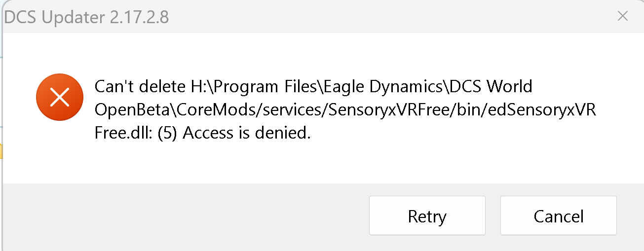Click the "DCS World" text in message

490,87
